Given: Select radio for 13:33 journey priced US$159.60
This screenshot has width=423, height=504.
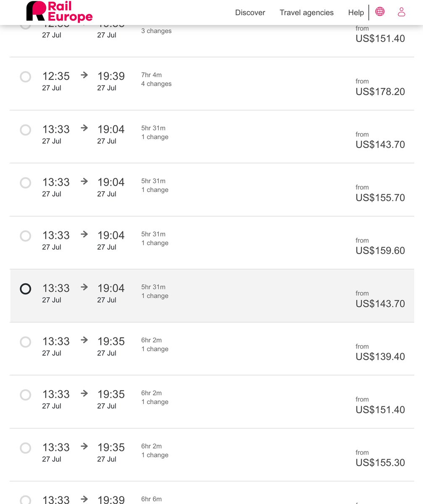Looking at the screenshot, I should point(26,236).
